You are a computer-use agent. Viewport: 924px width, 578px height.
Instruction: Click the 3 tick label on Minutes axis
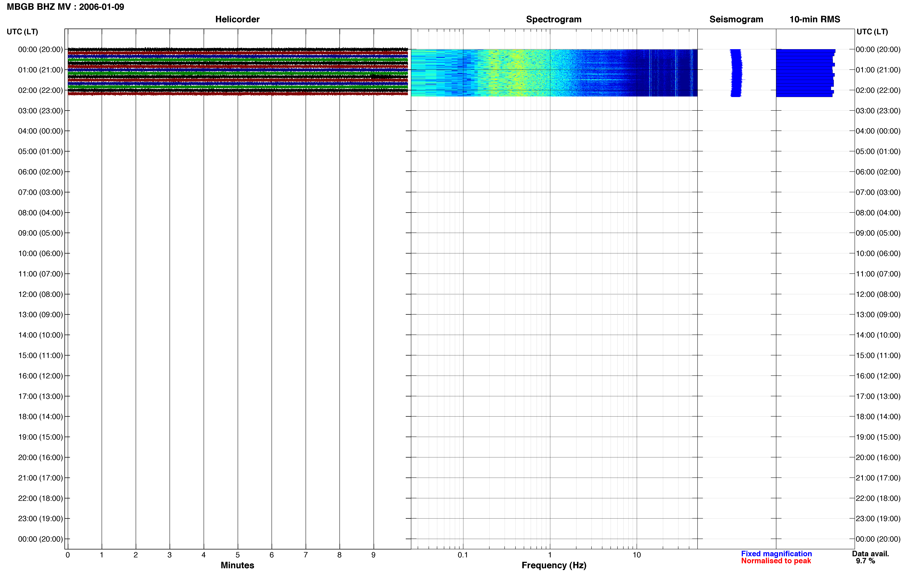click(170, 555)
